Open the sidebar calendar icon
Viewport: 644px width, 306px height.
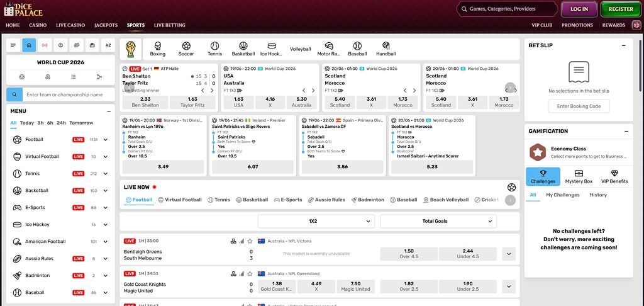[92, 45]
